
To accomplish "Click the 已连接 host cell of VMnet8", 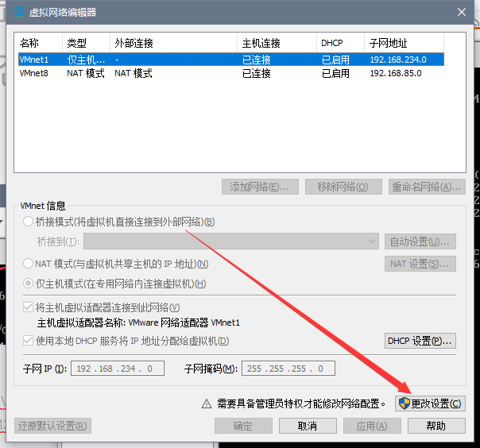I will tap(257, 73).
